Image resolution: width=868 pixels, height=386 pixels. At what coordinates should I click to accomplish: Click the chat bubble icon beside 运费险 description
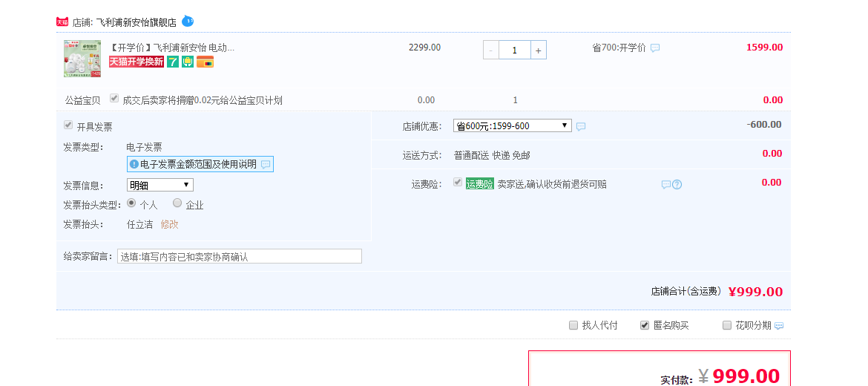tap(666, 184)
